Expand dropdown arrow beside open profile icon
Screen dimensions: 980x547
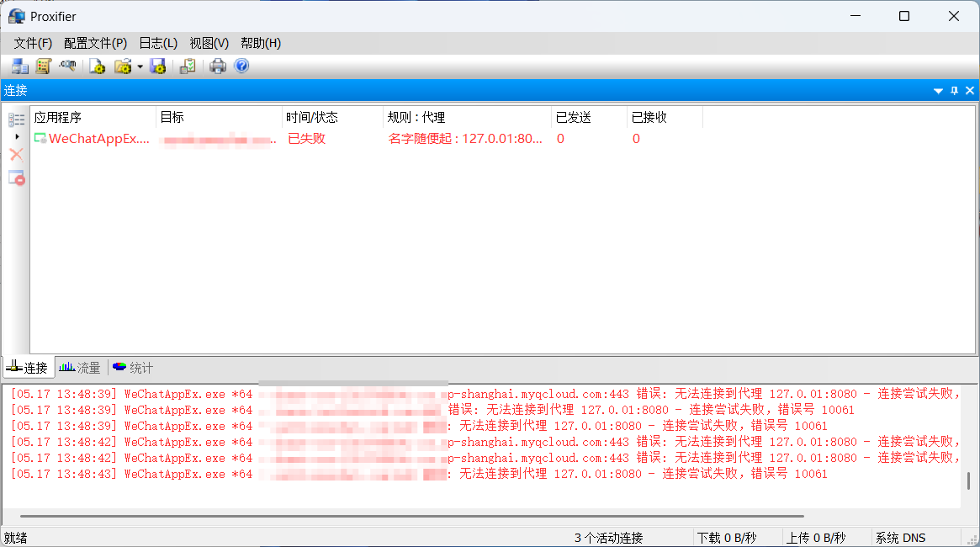click(140, 66)
